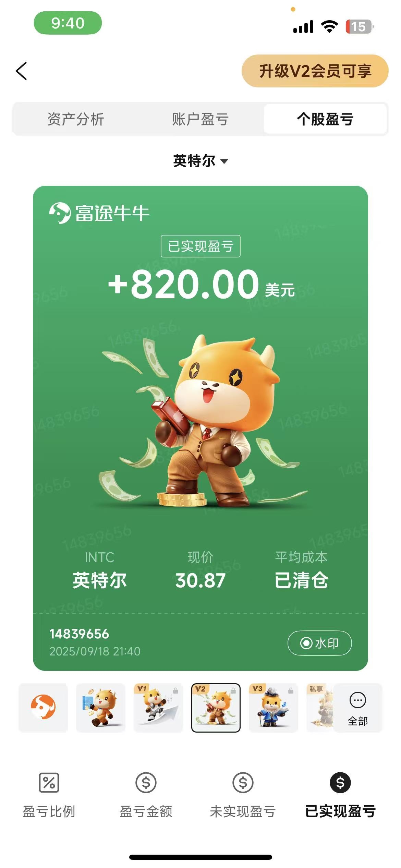Tap the 升级V2会员可享 upgrade button
The width and height of the screenshot is (401, 868).
coord(315,71)
